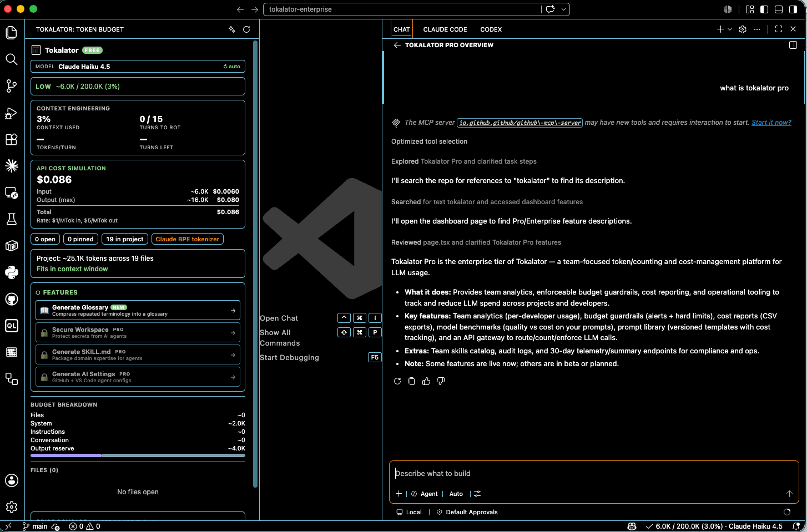Image resolution: width=807 pixels, height=532 pixels.
Task: Copy the chat response
Action: click(x=412, y=381)
